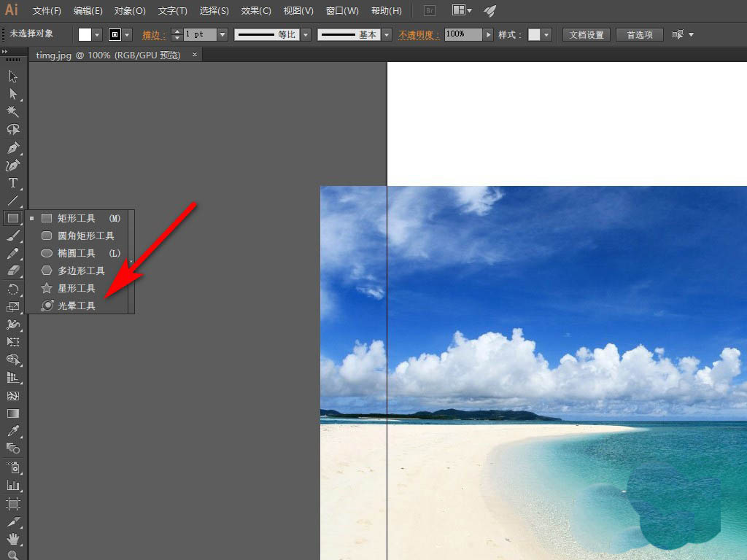Select the Type tool
The height and width of the screenshot is (560, 747).
pyautogui.click(x=13, y=183)
